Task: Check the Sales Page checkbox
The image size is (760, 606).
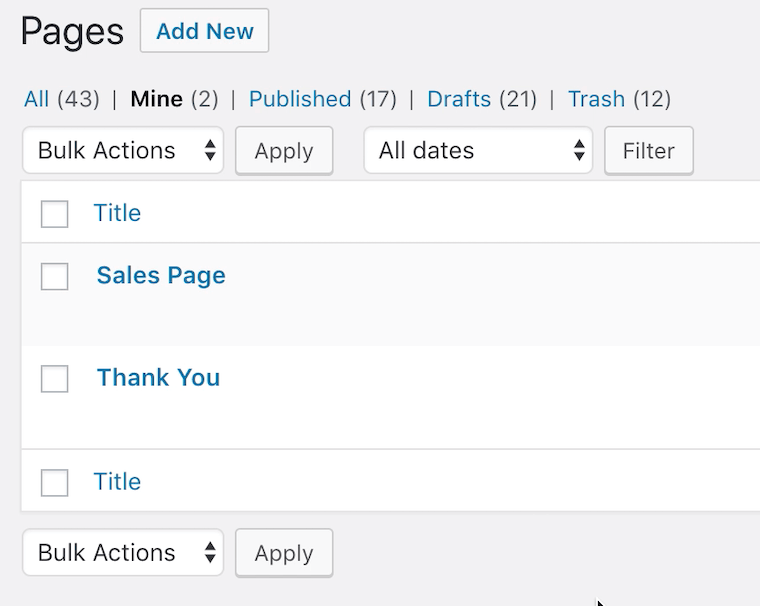Action: (x=55, y=277)
